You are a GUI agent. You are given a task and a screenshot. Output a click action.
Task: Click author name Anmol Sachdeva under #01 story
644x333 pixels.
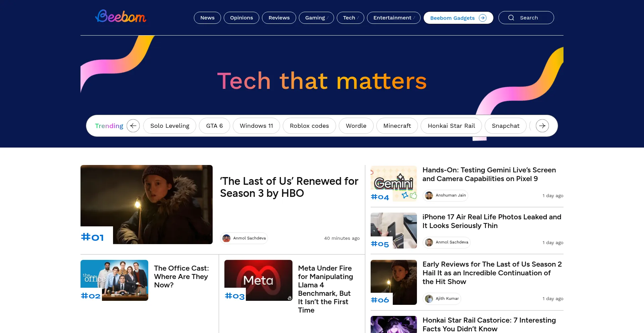(249, 238)
